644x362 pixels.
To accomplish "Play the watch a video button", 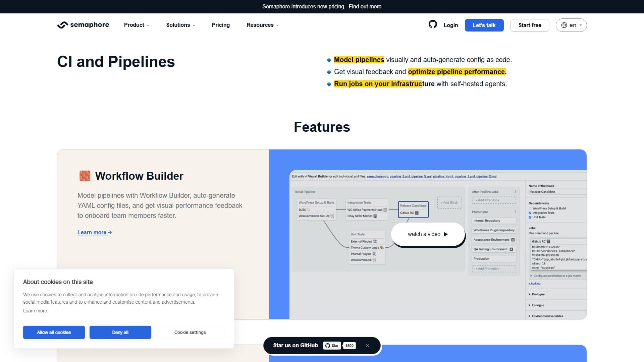I will [428, 234].
